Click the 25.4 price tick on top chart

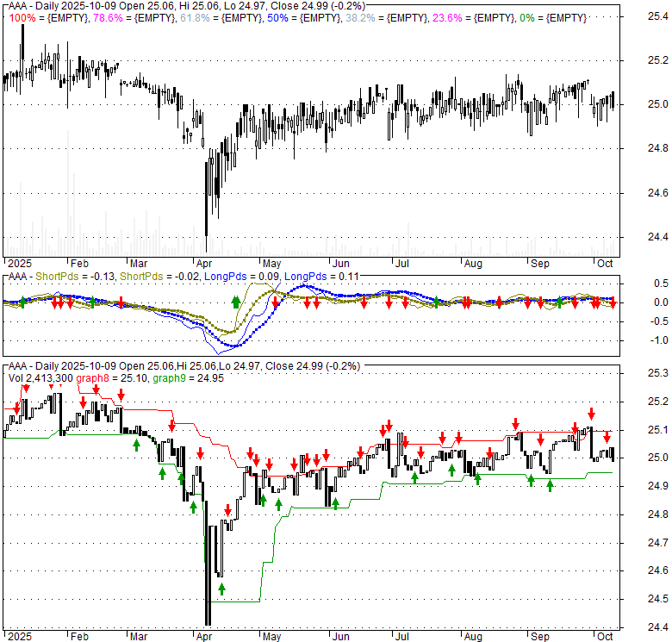[657, 16]
